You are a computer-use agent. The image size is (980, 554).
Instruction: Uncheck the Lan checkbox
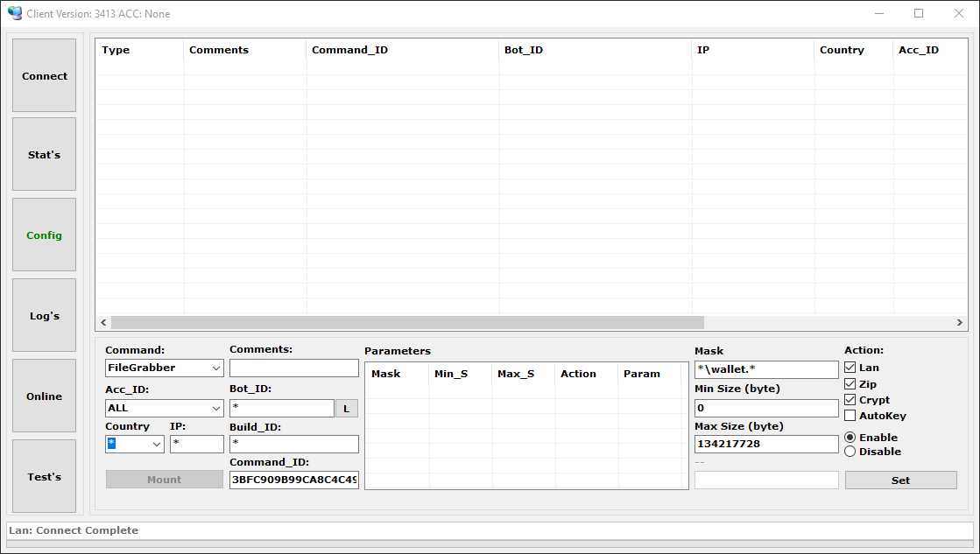click(850, 368)
